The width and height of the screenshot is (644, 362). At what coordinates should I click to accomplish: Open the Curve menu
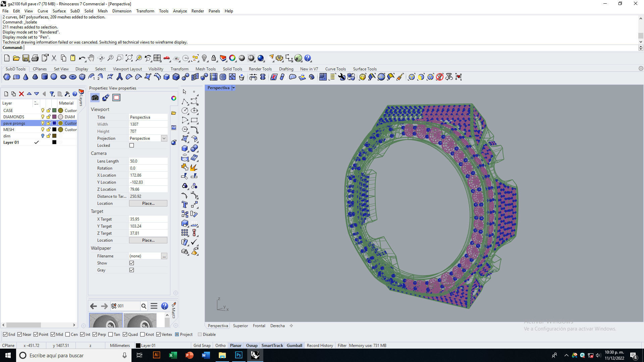tap(43, 11)
